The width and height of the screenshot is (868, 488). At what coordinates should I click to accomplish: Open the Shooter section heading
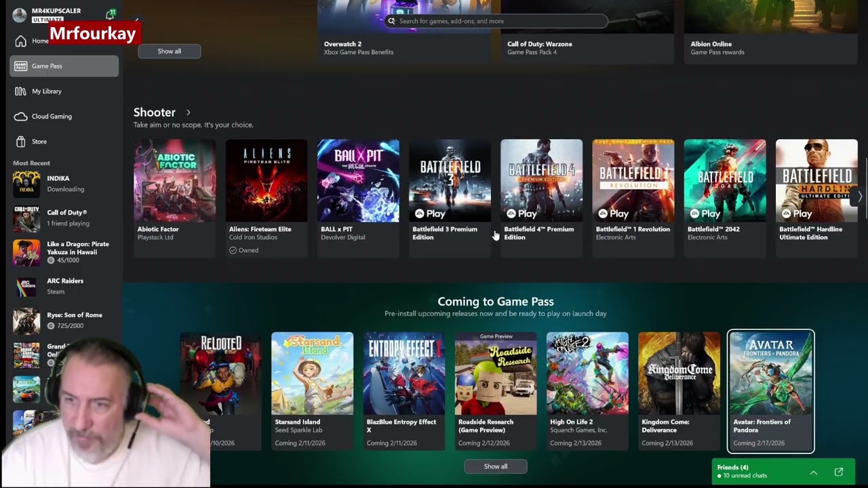point(155,113)
